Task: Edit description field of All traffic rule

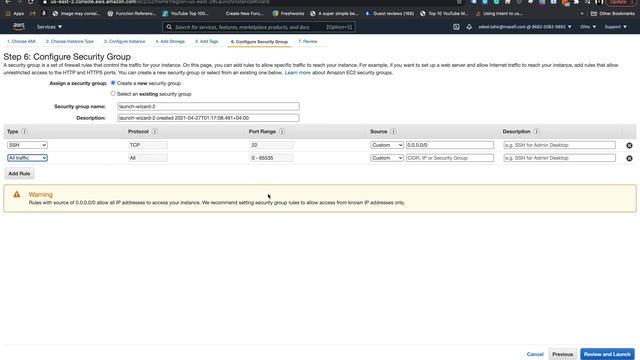Action: (x=559, y=158)
